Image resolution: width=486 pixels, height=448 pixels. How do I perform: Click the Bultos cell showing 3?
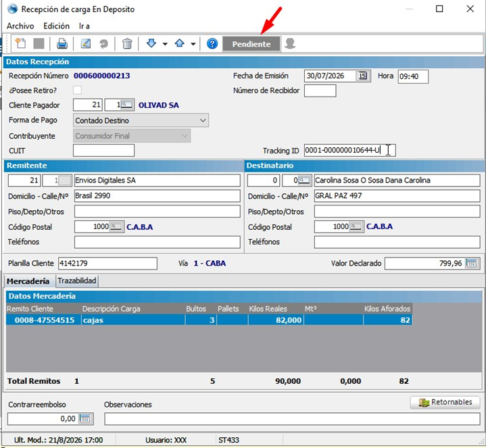[x=201, y=320]
